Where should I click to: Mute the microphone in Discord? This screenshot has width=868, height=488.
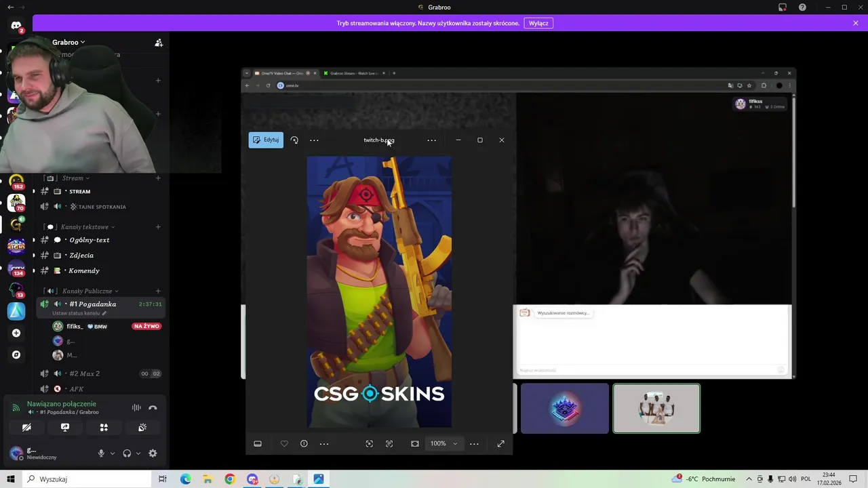coord(101,453)
